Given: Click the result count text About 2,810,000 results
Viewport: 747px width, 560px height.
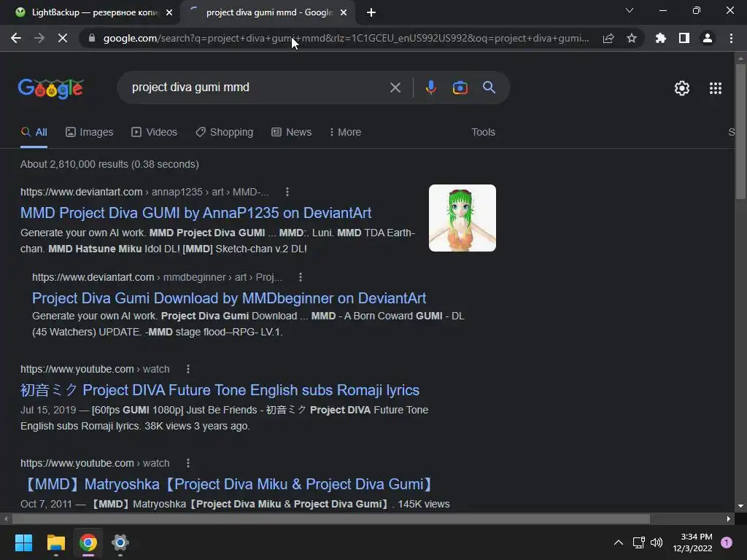Looking at the screenshot, I should click(109, 164).
